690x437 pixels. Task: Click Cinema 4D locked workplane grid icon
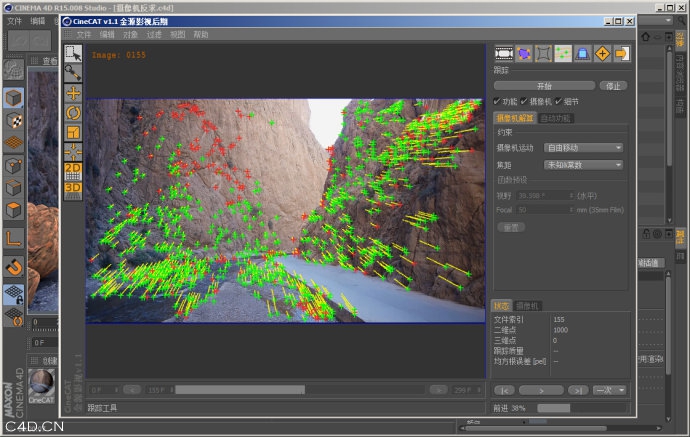[14, 294]
